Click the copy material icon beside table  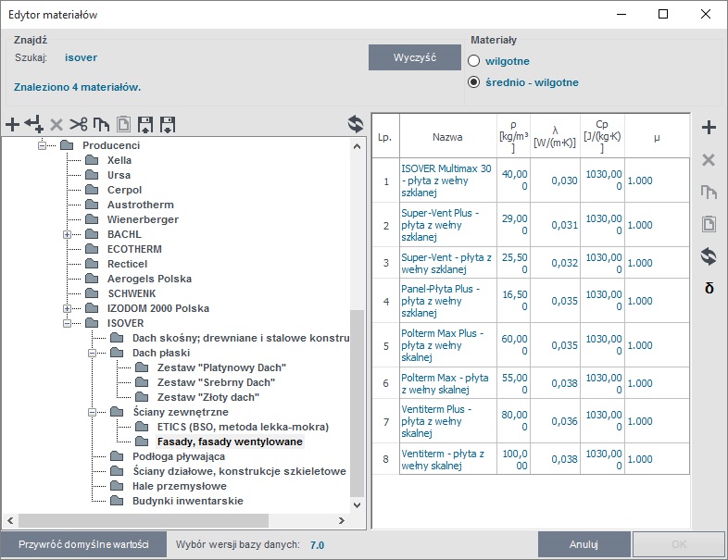coord(709,192)
